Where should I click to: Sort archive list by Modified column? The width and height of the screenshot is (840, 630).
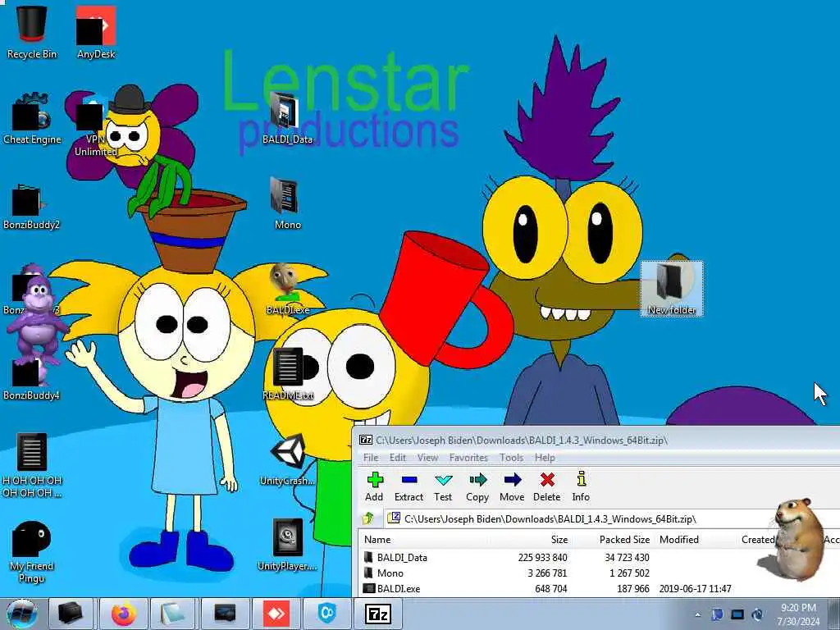(x=678, y=540)
